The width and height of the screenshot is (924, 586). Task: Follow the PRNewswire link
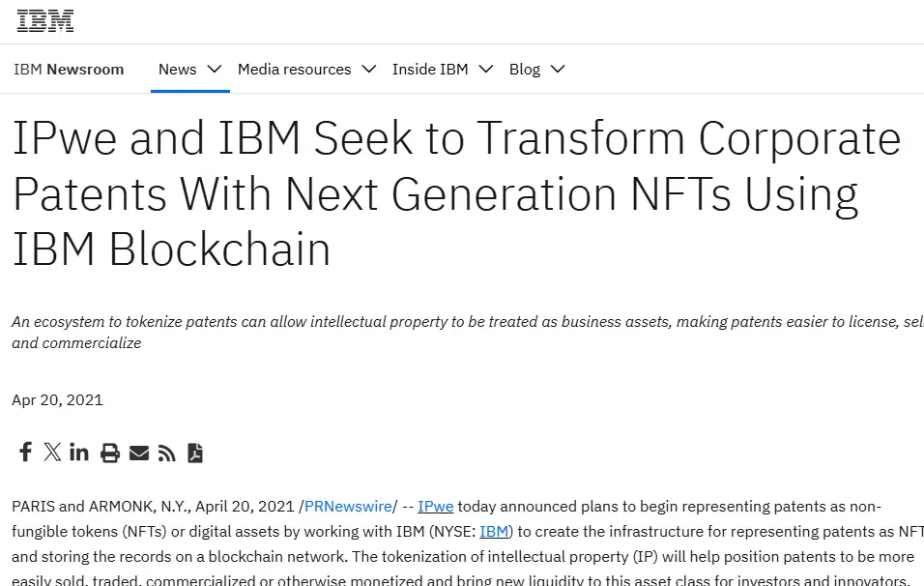click(348, 506)
